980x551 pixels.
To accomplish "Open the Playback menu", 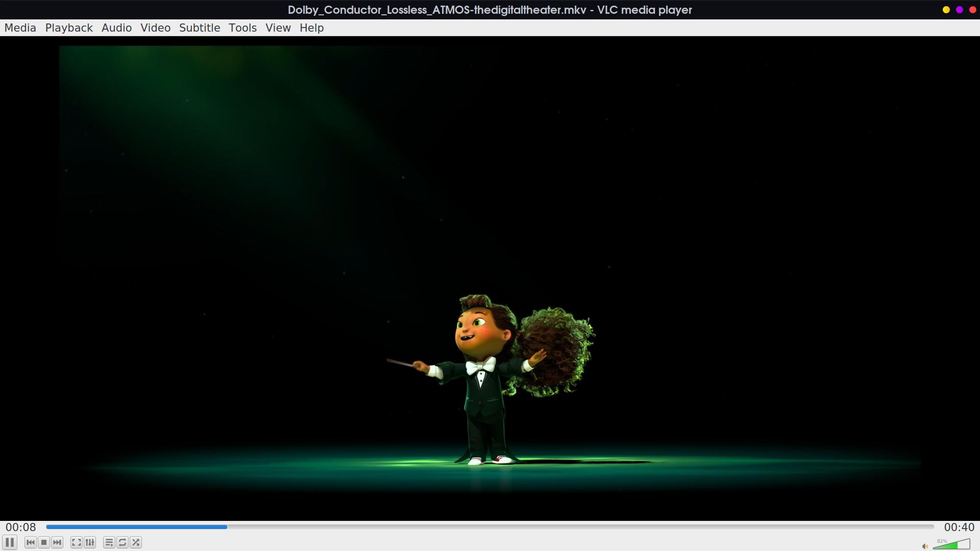I will pyautogui.click(x=69, y=28).
